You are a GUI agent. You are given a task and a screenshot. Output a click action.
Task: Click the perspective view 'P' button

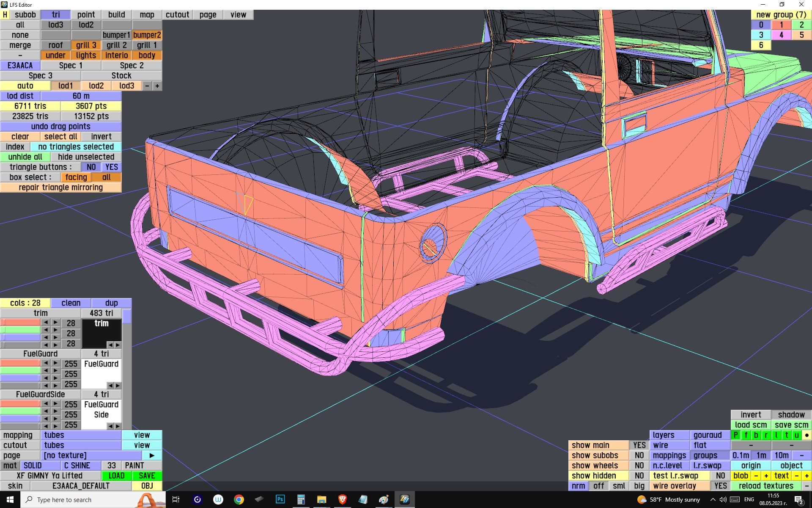click(735, 435)
